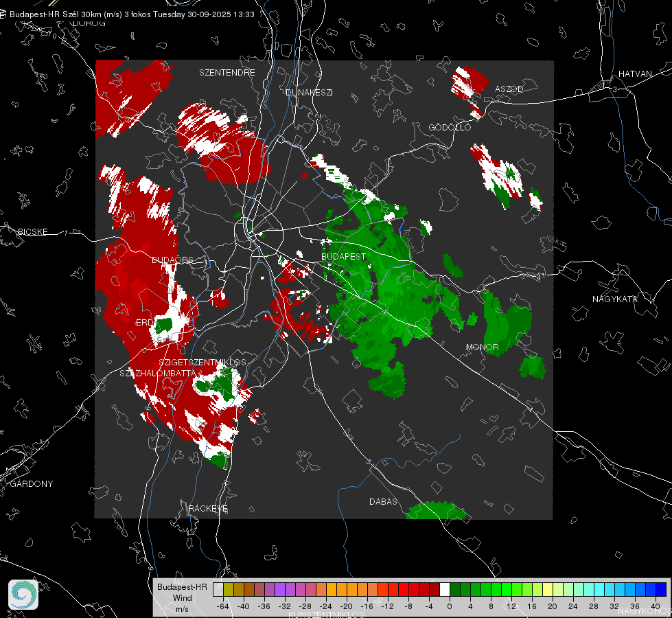Click the BICSKE city label
The height and width of the screenshot is (618, 672).
32,231
